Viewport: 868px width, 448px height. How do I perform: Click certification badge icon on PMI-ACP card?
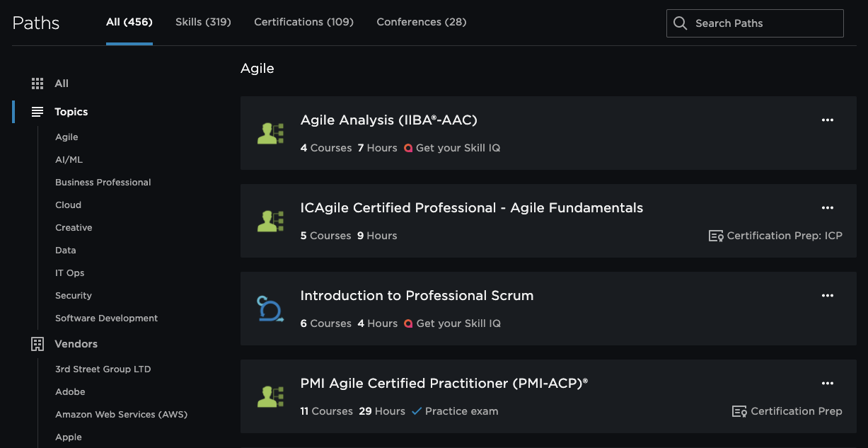click(x=739, y=411)
